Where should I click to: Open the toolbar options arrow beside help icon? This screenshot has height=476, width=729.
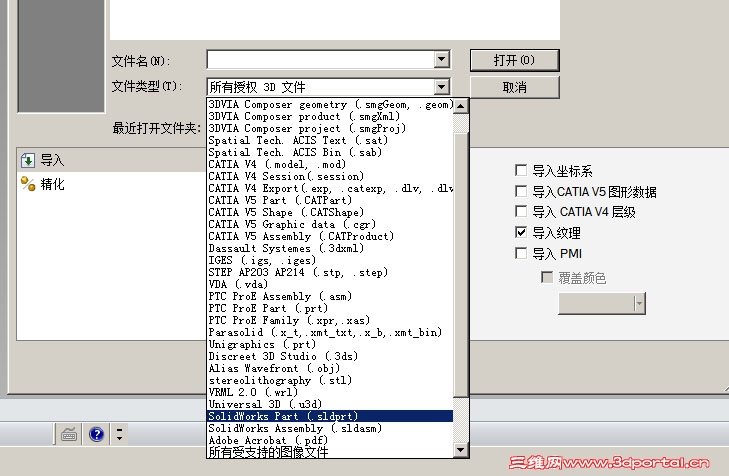(119, 434)
